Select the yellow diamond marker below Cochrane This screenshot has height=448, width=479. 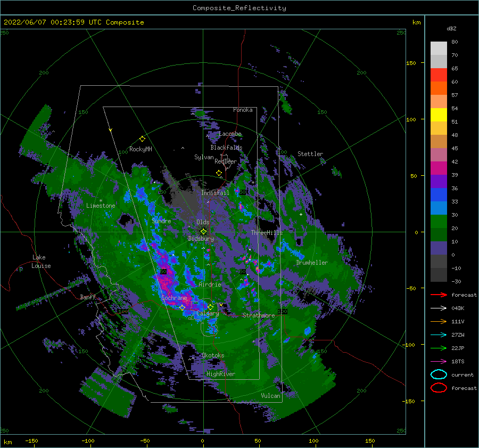coord(182,307)
